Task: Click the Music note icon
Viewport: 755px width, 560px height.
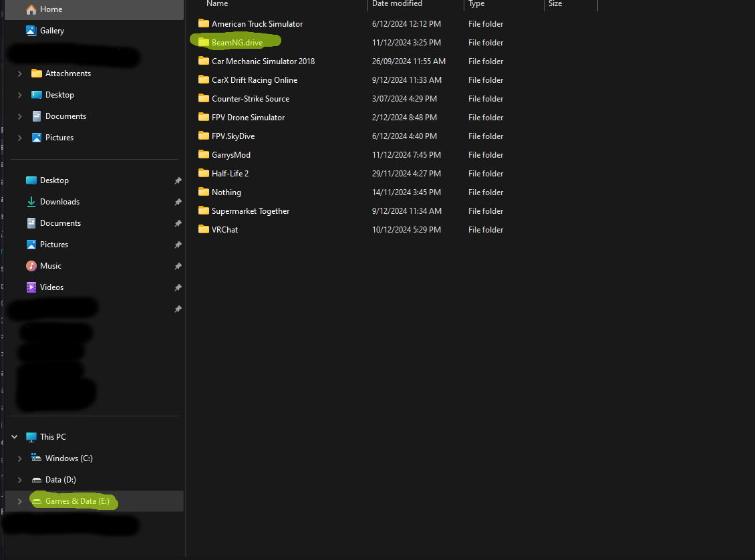Action: click(31, 266)
